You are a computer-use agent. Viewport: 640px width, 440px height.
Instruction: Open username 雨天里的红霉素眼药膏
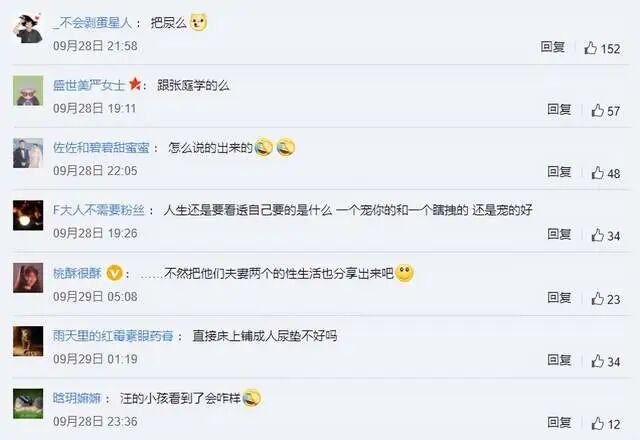(113, 336)
